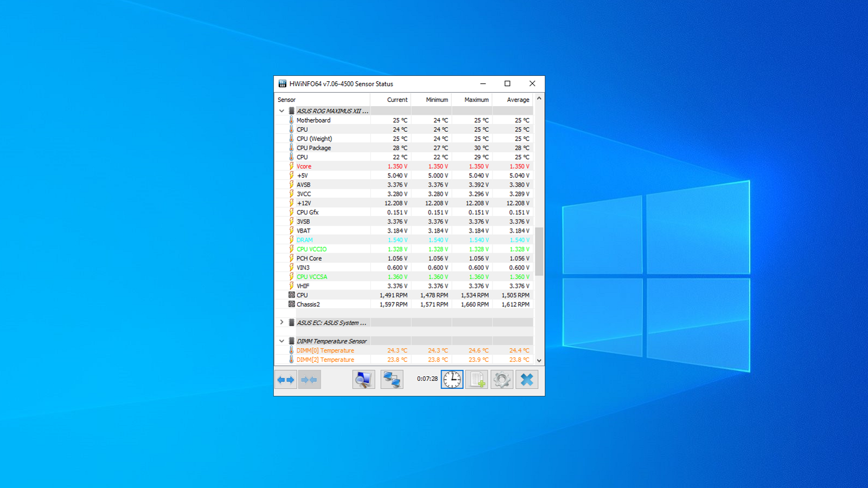Click the thermometer icon beside CPU Package
Viewport: 868px width, 488px height.
click(291, 147)
